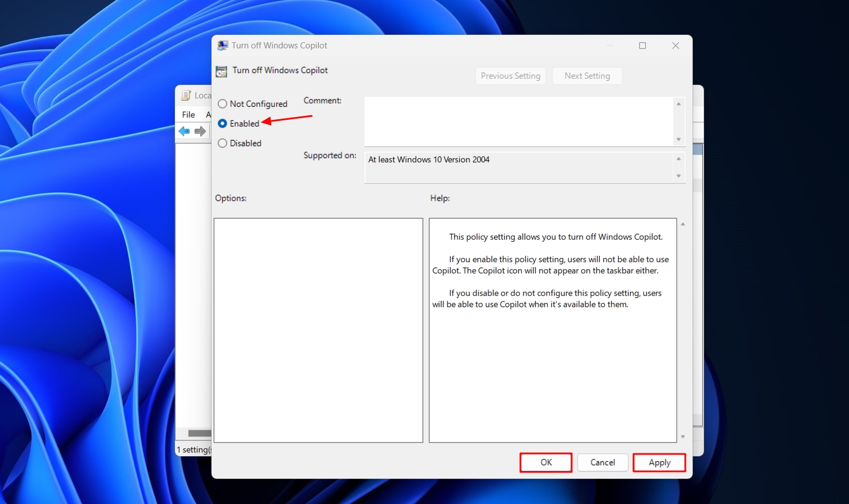849x504 pixels.
Task: Click the Turn off Windows Copilot setting icon
Action: tap(222, 71)
